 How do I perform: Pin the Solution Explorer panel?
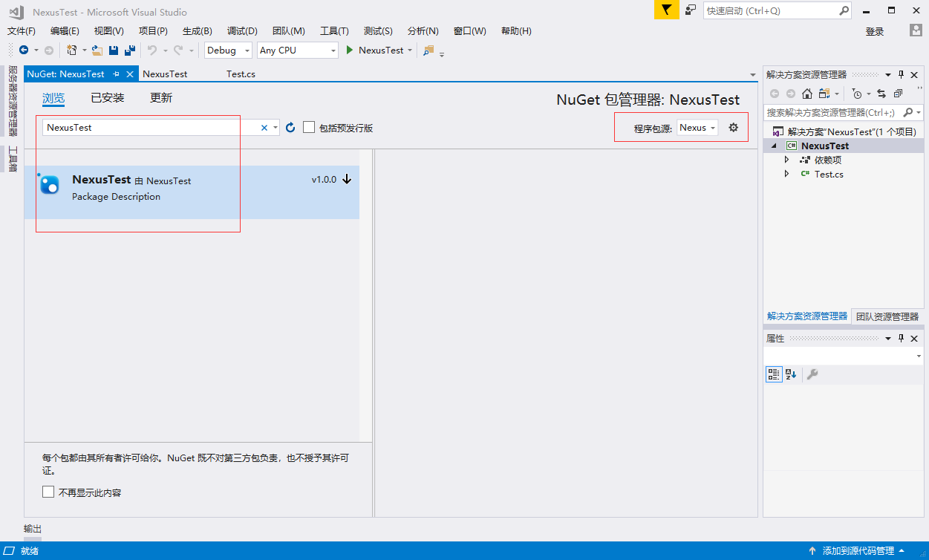902,75
